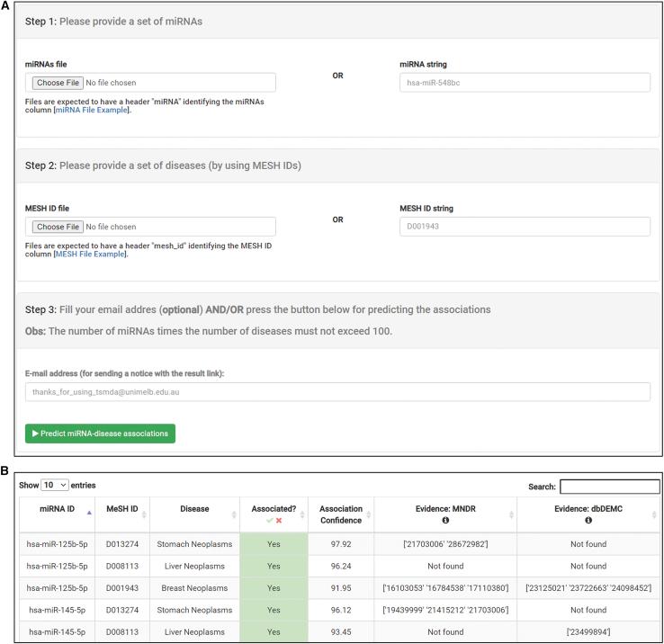Click the info icon under Evidence: MNDR
The image size is (664, 644).
(446, 520)
